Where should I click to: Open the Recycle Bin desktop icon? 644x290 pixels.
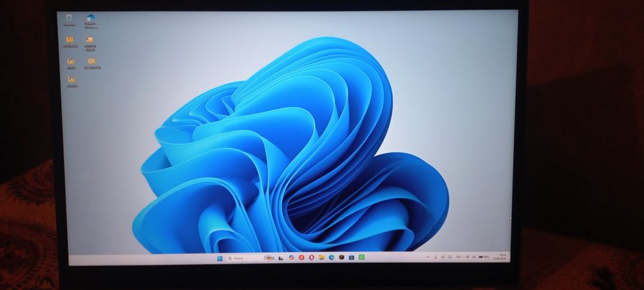click(69, 20)
